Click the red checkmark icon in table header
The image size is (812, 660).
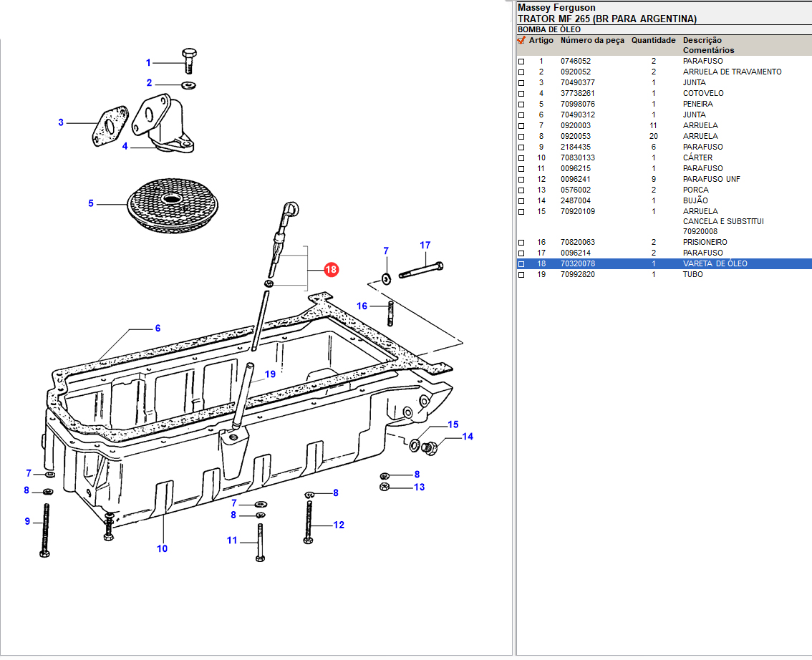[x=521, y=41]
